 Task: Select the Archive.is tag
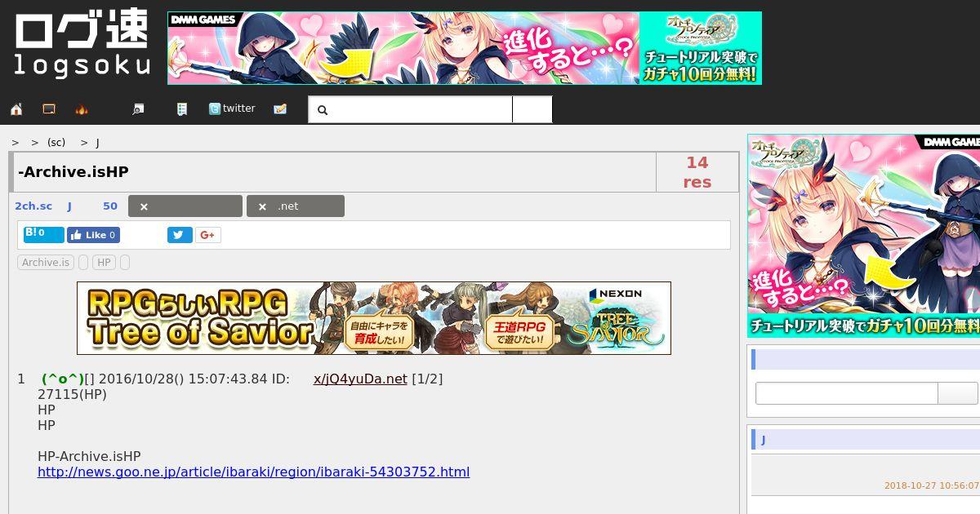coord(46,263)
